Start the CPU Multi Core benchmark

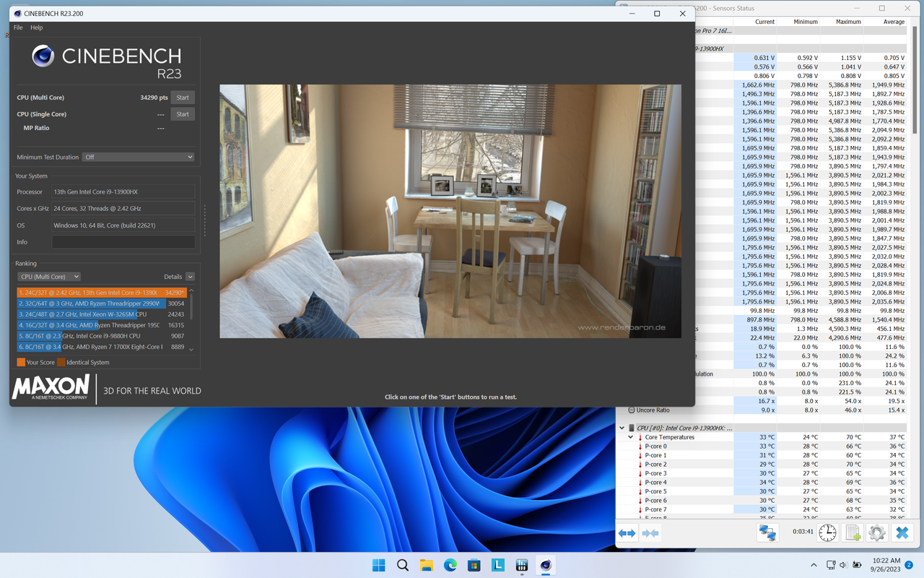point(182,97)
